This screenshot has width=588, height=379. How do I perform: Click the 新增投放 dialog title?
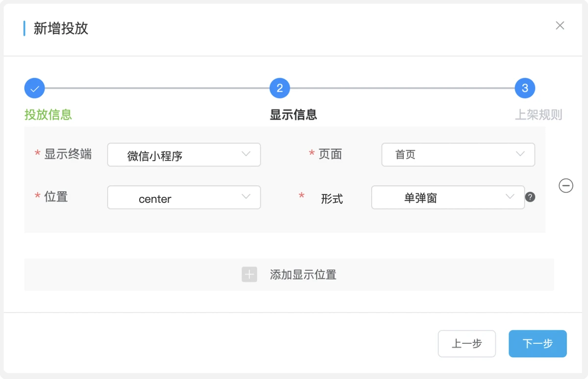[61, 28]
